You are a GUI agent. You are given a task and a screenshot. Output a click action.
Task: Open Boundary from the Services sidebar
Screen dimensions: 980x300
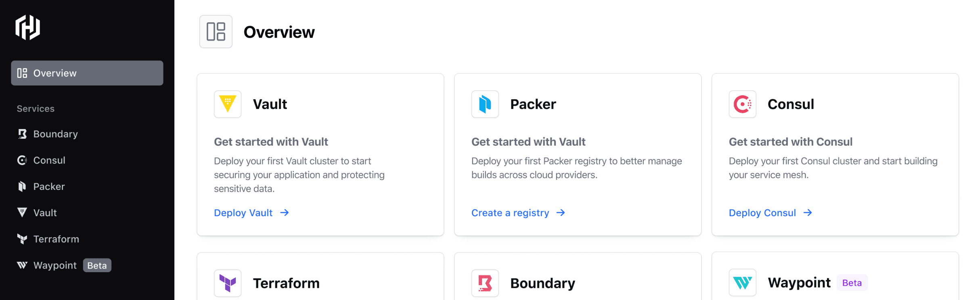[55, 134]
